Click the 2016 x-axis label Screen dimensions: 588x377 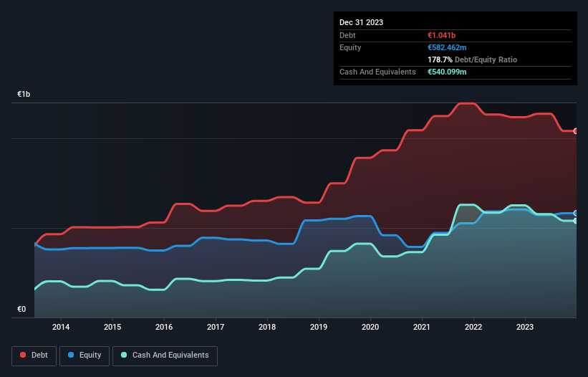point(164,327)
